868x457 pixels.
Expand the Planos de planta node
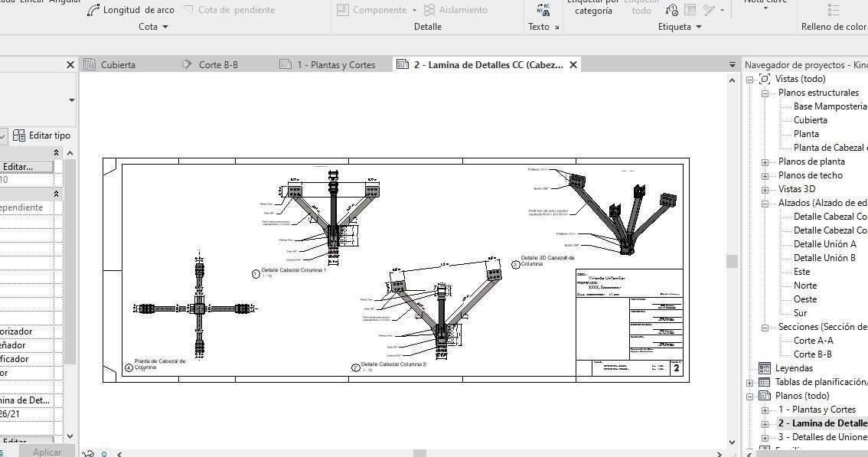coord(765,162)
